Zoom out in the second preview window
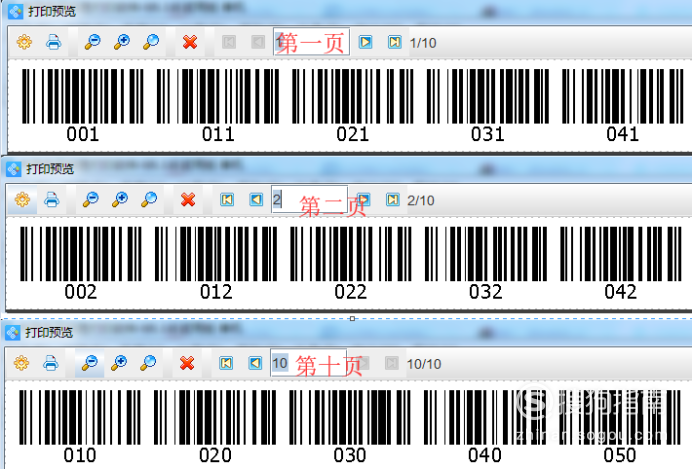The image size is (692, 469). point(91,200)
